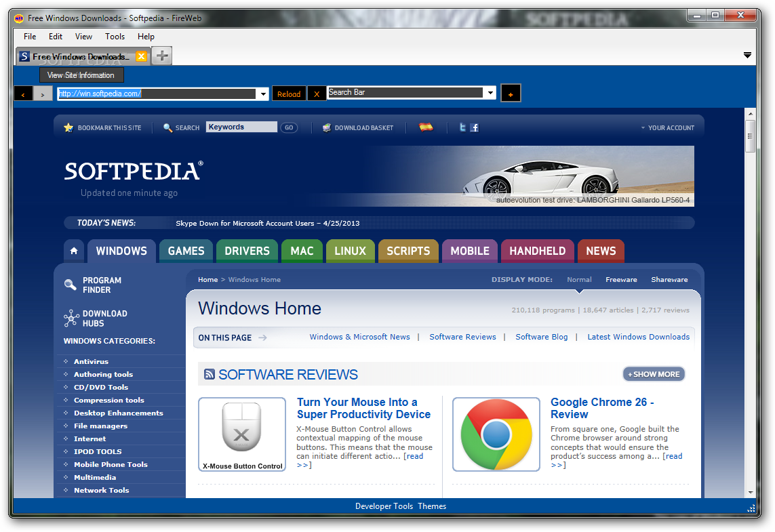Screen dimensions: 775x532
Task: Set display mode to Normal
Action: [579, 280]
